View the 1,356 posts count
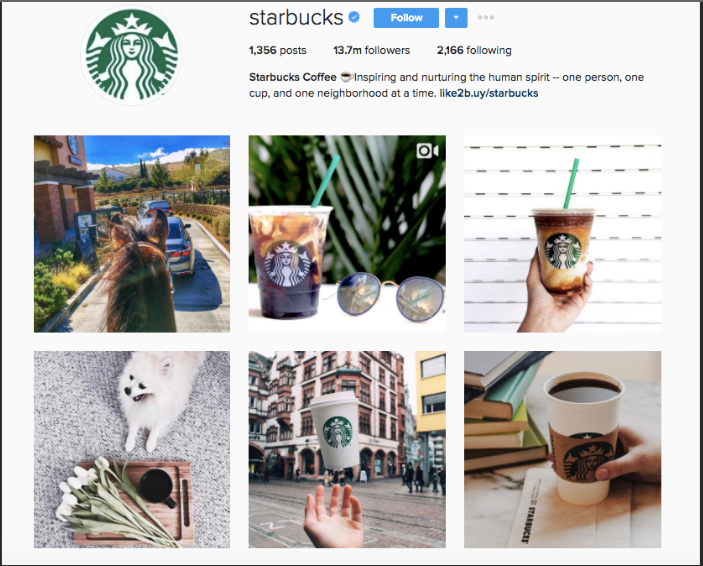This screenshot has width=703, height=566. pos(278,50)
